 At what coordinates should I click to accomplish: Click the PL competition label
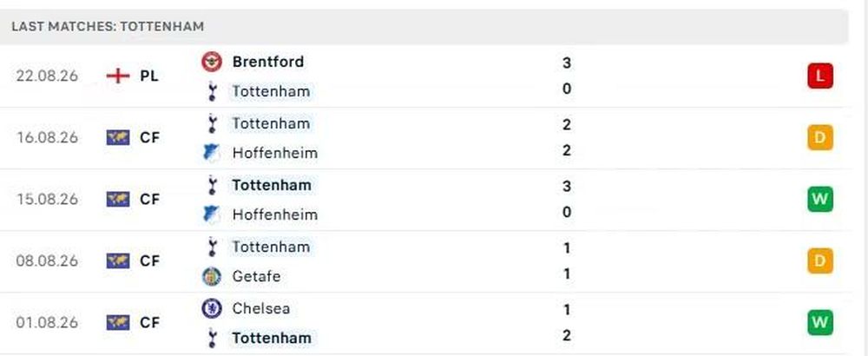pos(149,76)
